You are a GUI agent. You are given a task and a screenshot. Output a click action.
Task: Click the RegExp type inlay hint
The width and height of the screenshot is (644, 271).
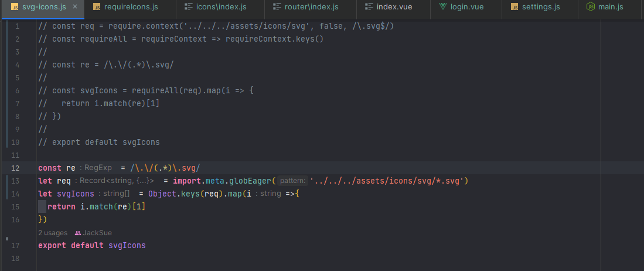click(x=97, y=168)
